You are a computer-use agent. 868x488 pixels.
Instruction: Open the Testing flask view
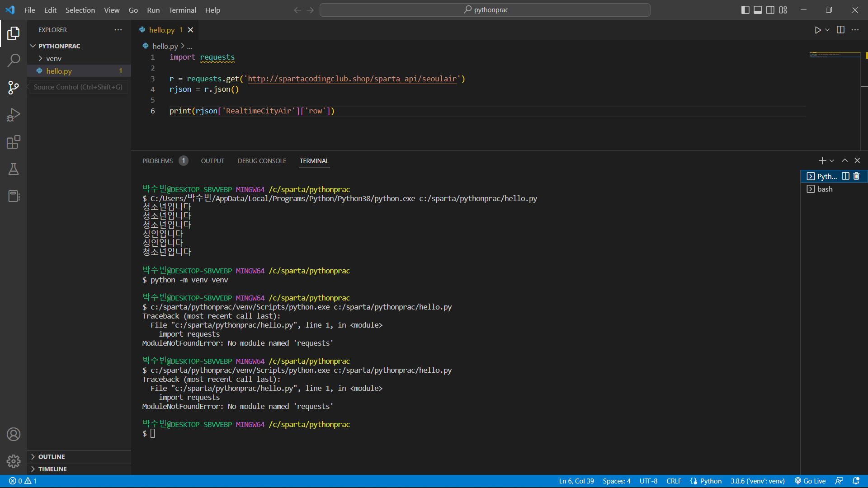click(14, 169)
